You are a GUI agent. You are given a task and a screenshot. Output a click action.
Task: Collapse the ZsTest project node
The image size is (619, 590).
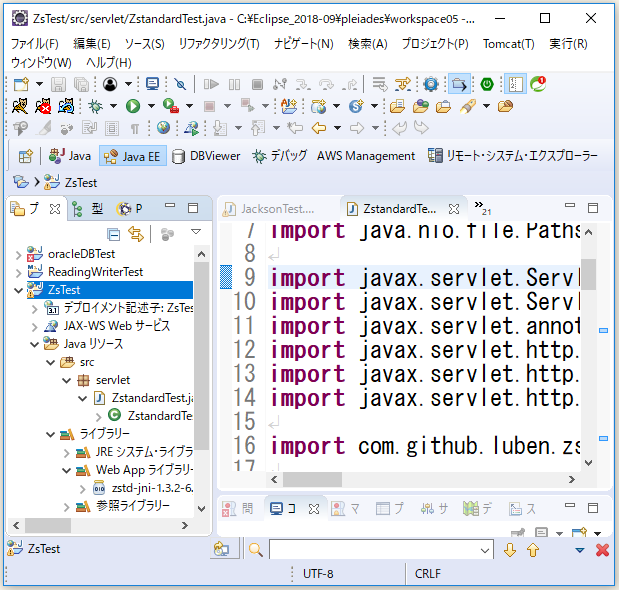18,290
